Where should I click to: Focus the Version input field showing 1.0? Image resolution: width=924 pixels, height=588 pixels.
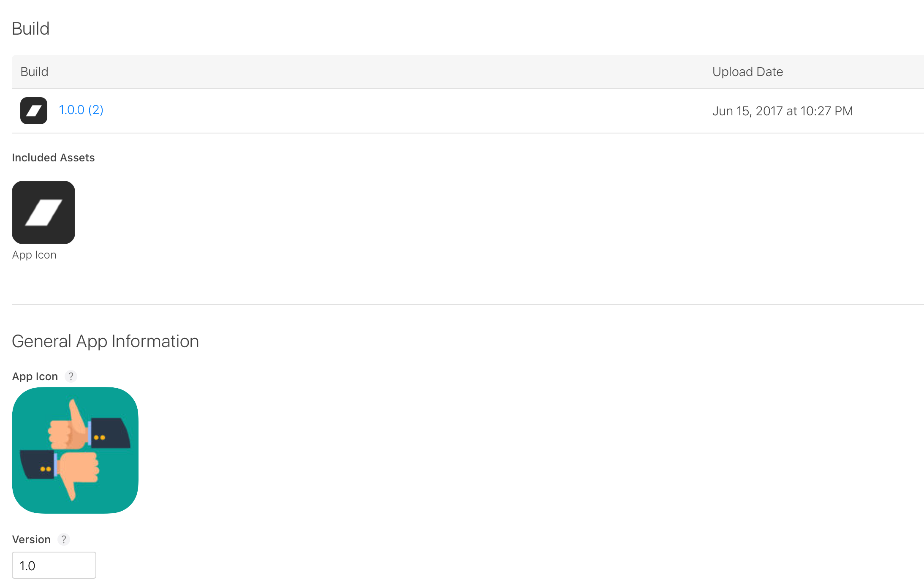(x=54, y=565)
